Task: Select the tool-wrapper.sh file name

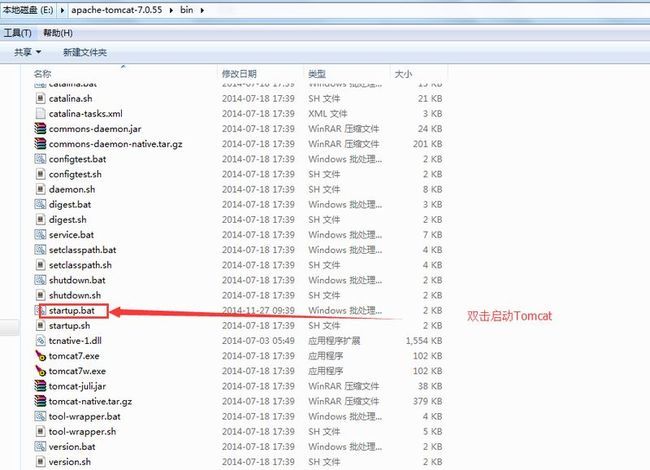Action: click(82, 431)
